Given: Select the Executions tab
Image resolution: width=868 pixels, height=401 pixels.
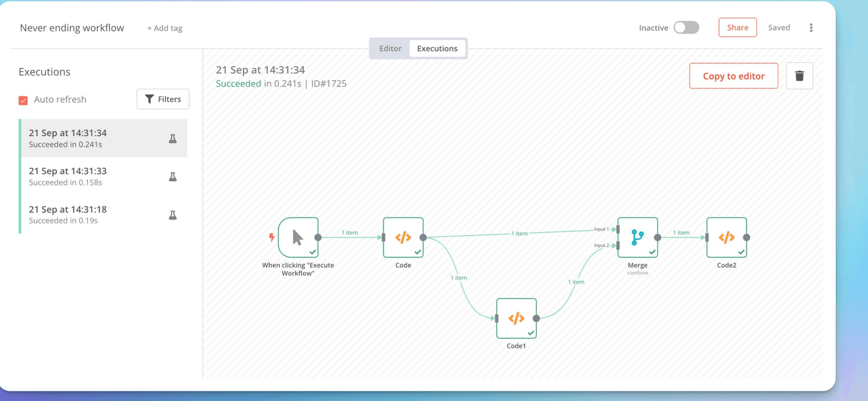Looking at the screenshot, I should click(437, 49).
